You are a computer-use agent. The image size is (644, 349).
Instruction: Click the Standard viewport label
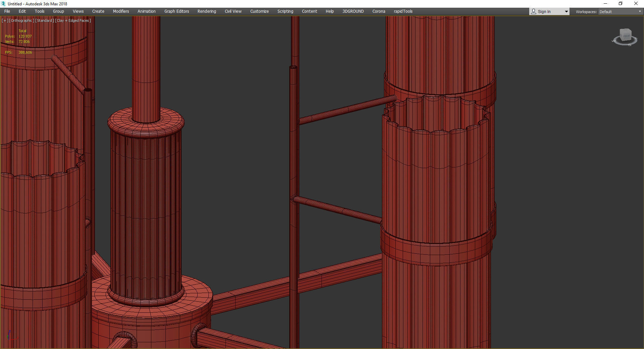coord(44,20)
